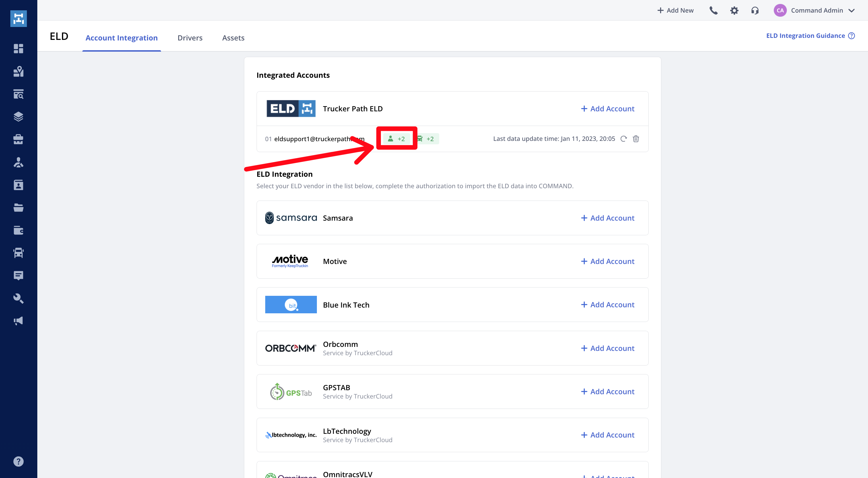Switch to the Assets tab
This screenshot has height=478, width=868.
click(x=233, y=38)
